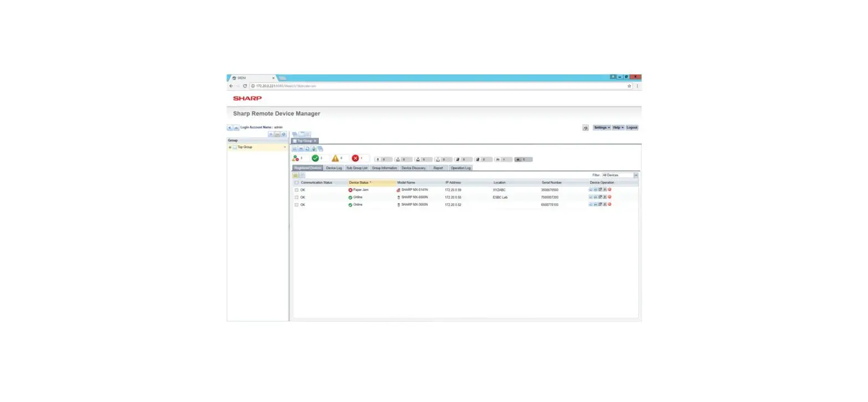Click the Pr counter showing 1
Viewport: 868px width, 402px height.
click(x=503, y=159)
